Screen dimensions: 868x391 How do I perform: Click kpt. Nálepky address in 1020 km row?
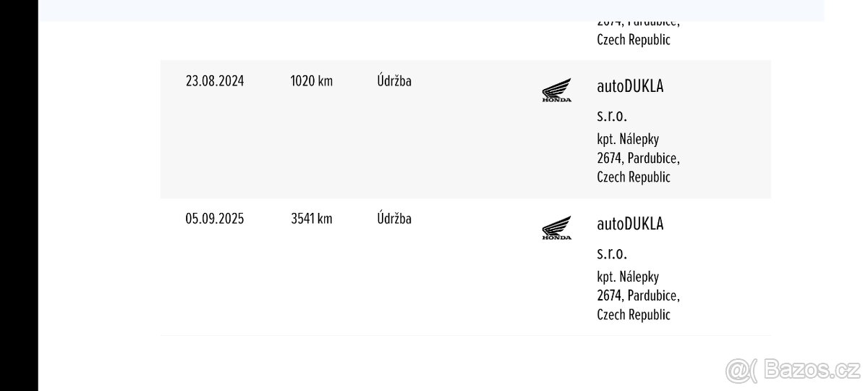628,139
